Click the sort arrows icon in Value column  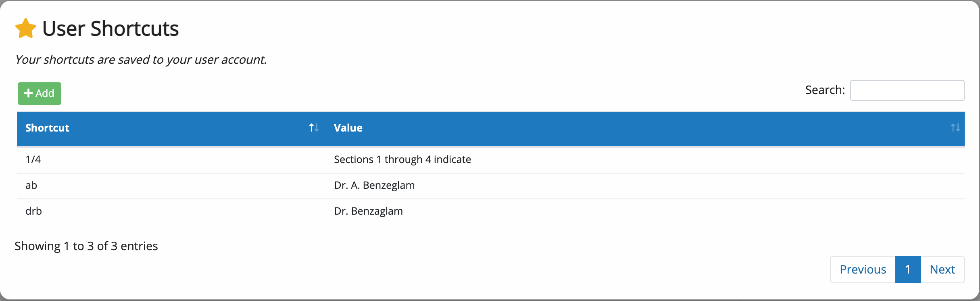click(955, 128)
